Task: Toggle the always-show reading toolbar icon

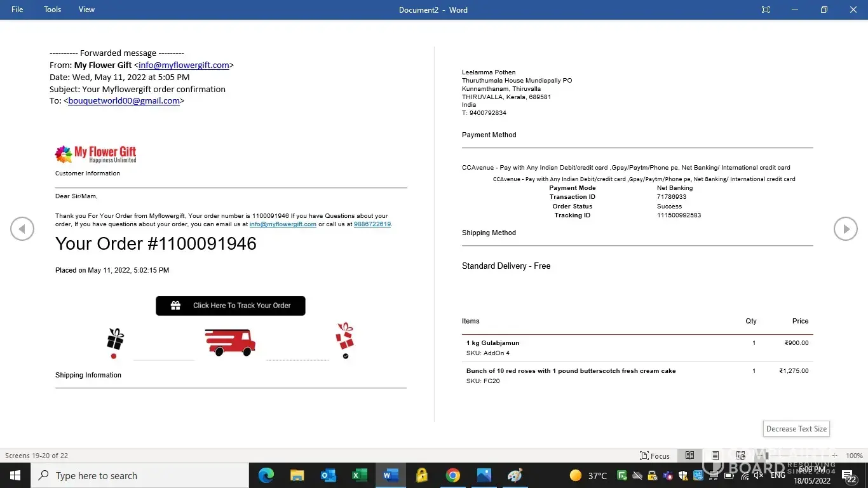Action: (x=766, y=10)
